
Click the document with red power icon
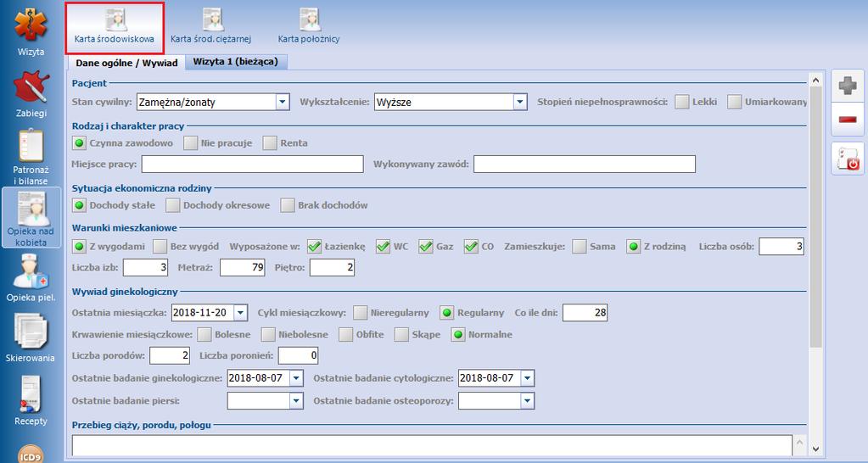pyautogui.click(x=848, y=159)
